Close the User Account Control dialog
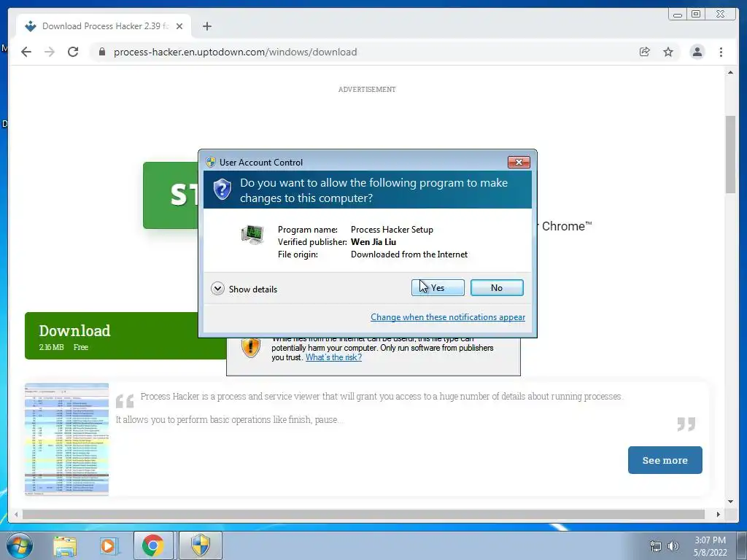This screenshot has height=560, width=747. pyautogui.click(x=519, y=163)
